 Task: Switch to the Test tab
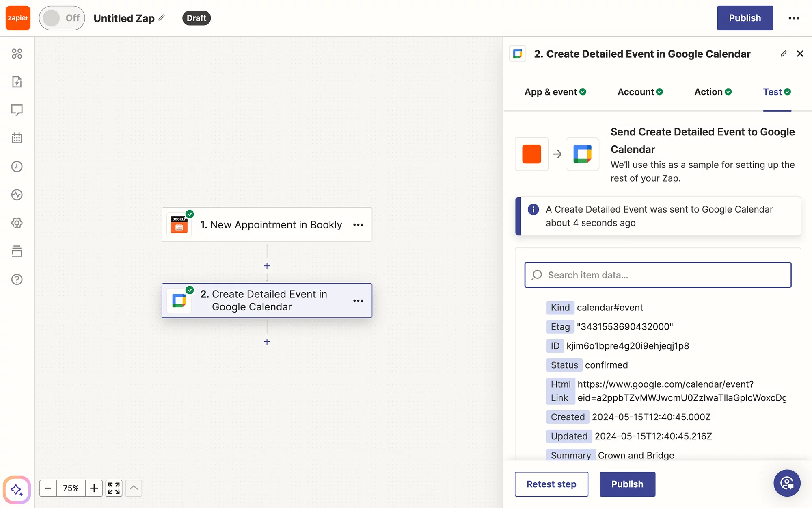pos(777,92)
